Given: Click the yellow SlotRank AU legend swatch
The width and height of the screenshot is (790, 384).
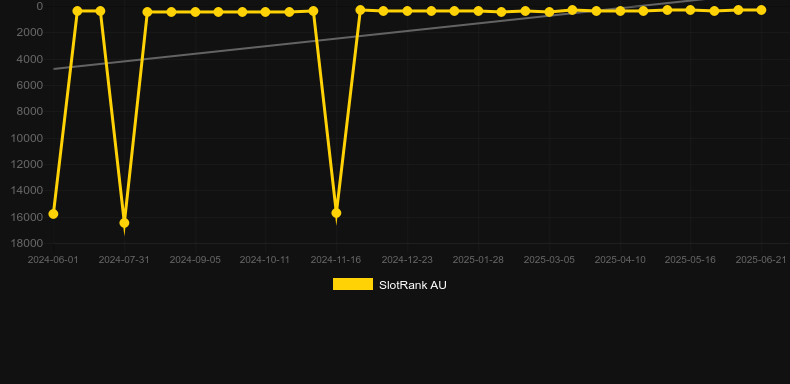Looking at the screenshot, I should coord(353,284).
